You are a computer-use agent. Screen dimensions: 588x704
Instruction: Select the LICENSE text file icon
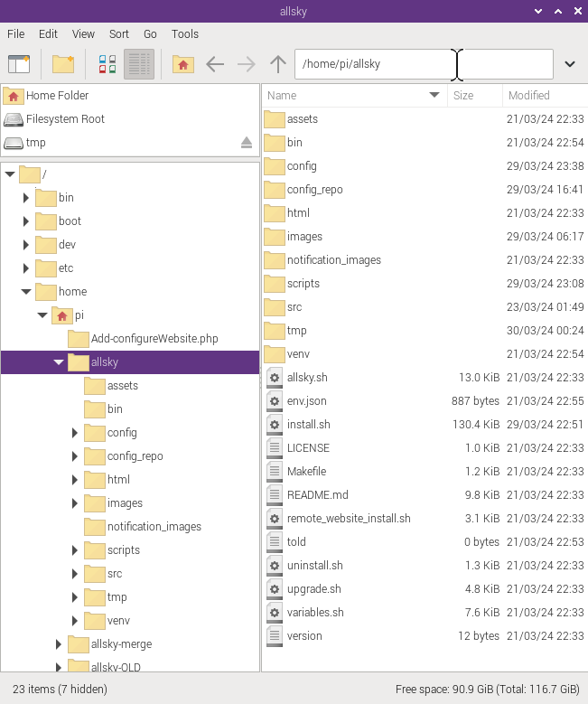275,448
